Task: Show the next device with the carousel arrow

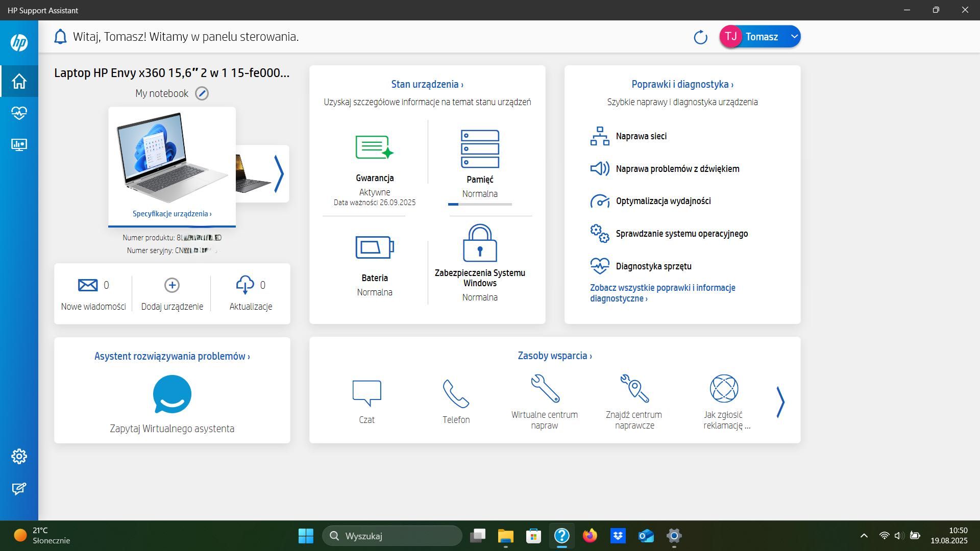Action: 279,174
